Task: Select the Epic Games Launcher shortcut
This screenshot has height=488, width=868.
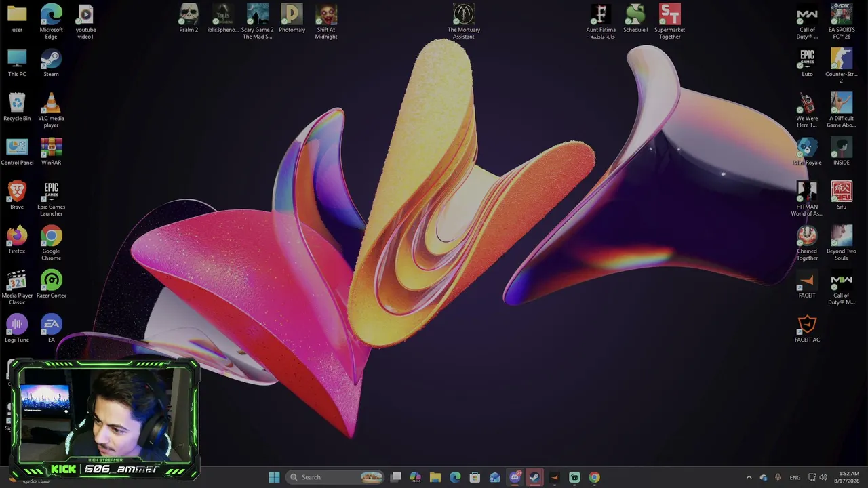Action: point(51,199)
